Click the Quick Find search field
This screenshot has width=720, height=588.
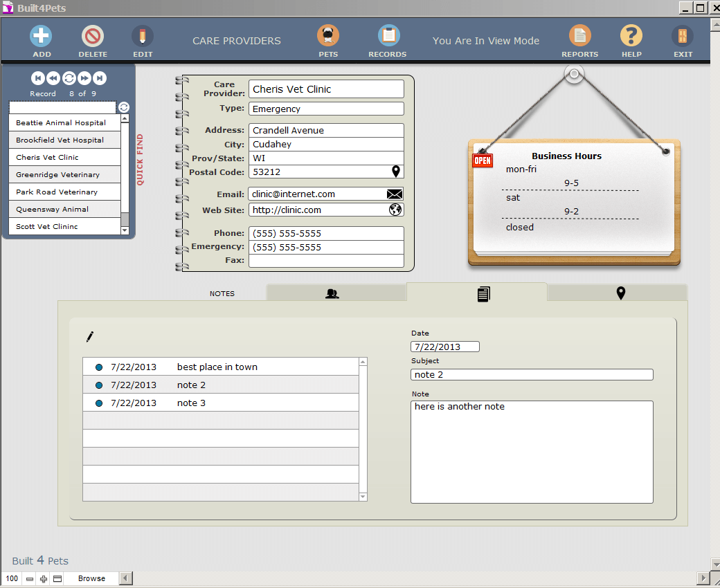(x=62, y=107)
